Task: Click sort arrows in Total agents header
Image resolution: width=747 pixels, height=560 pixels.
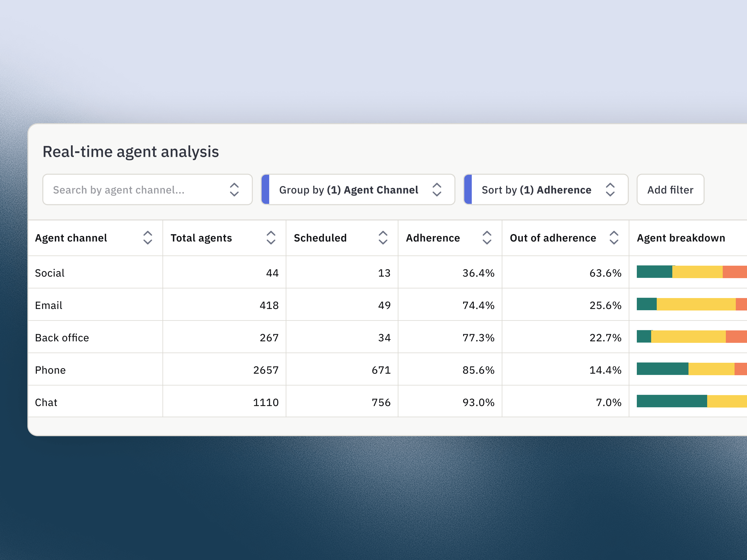Action: (x=271, y=238)
